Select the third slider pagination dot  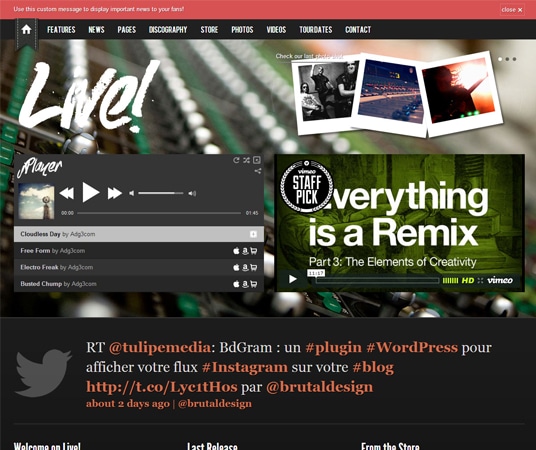coord(514,59)
